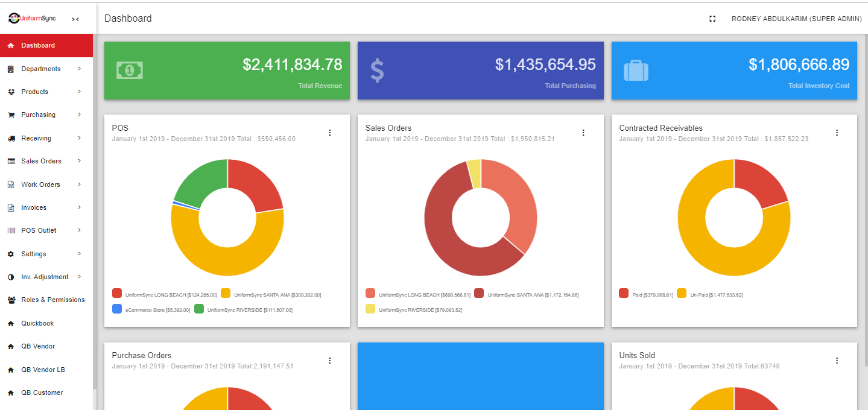The height and width of the screenshot is (410, 868).
Task: Expand the Inv. Adjustment submenu chevron
Action: 79,277
